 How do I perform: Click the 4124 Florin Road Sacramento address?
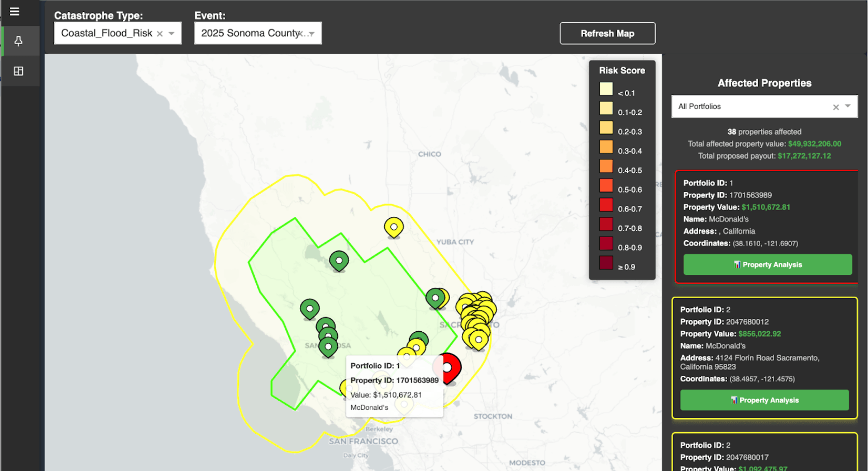[x=750, y=362]
